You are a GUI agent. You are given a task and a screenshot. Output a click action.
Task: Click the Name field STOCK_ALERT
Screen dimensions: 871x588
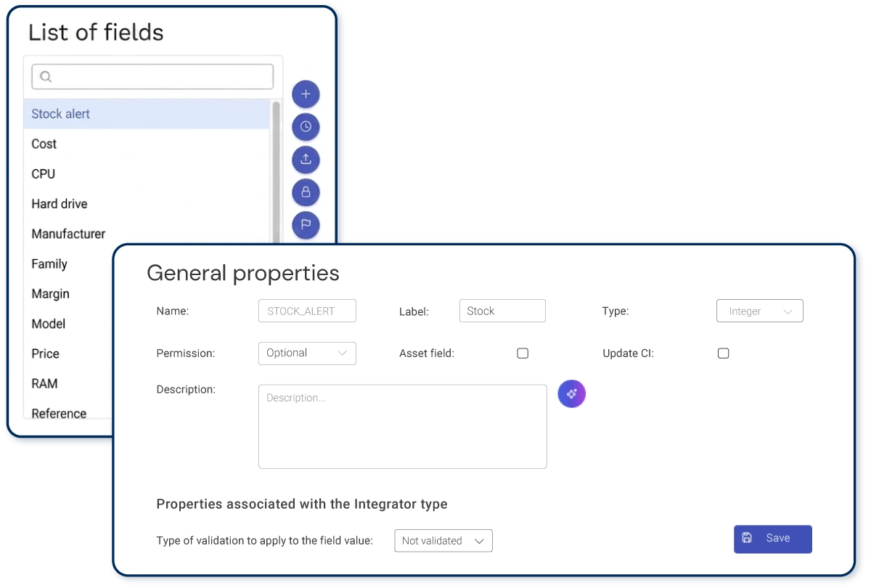[307, 311]
